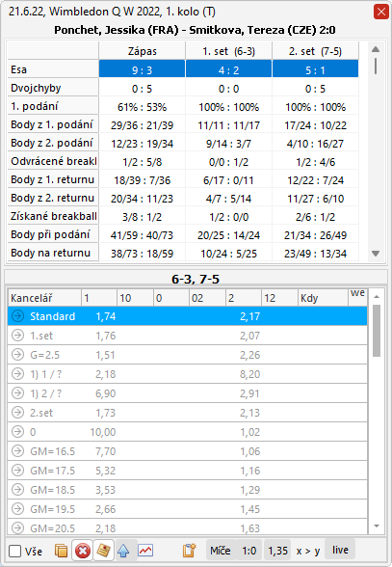Select the Kancelář column header
The width and height of the screenshot is (392, 567).
click(44, 298)
